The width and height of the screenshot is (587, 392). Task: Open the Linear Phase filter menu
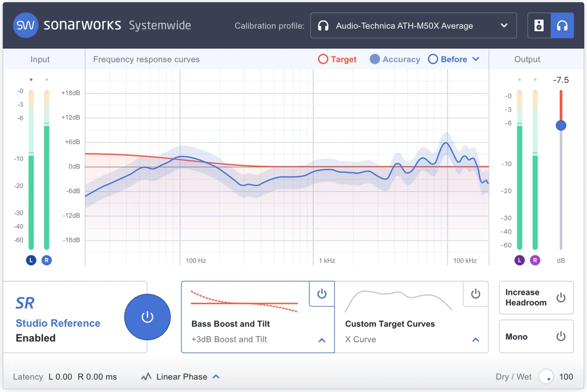pos(216,377)
